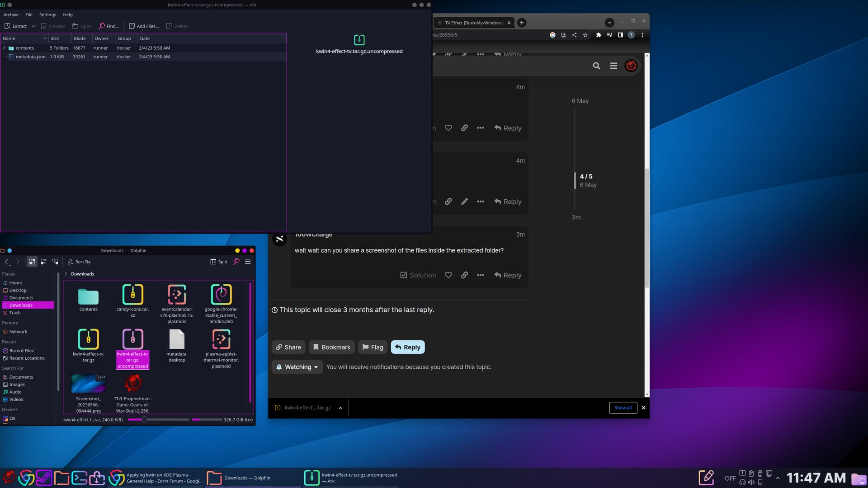Click Reply on the 100WCharge post
868x488 pixels.
tap(508, 275)
